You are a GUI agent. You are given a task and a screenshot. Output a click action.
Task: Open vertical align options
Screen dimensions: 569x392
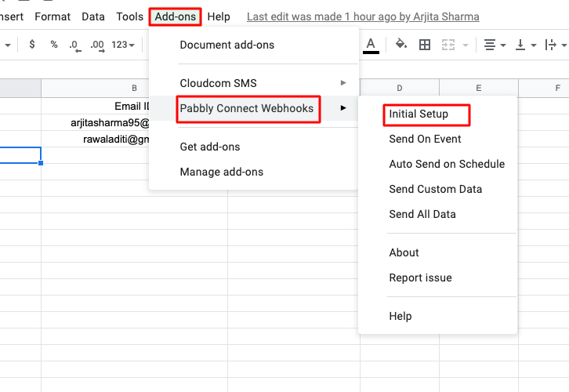(x=525, y=45)
